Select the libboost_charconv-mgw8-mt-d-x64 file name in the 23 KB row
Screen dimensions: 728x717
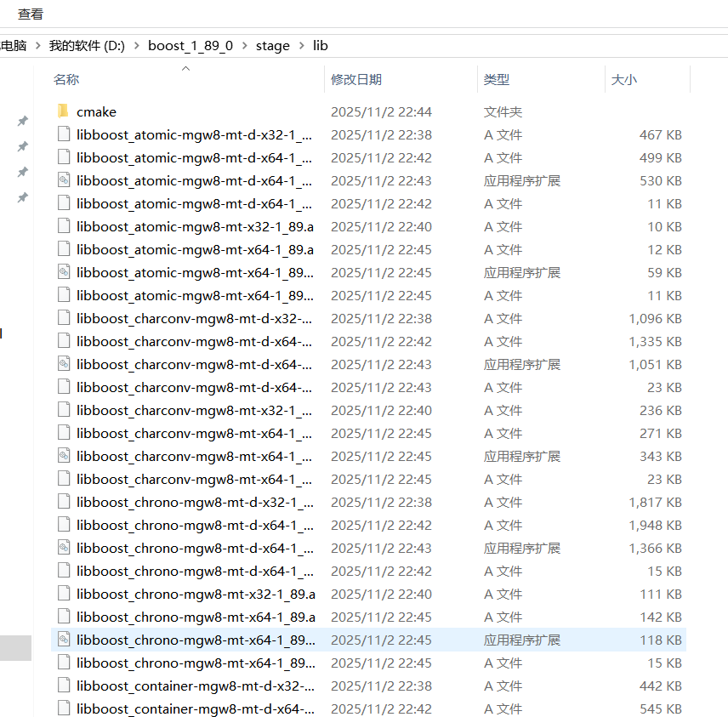point(195,388)
